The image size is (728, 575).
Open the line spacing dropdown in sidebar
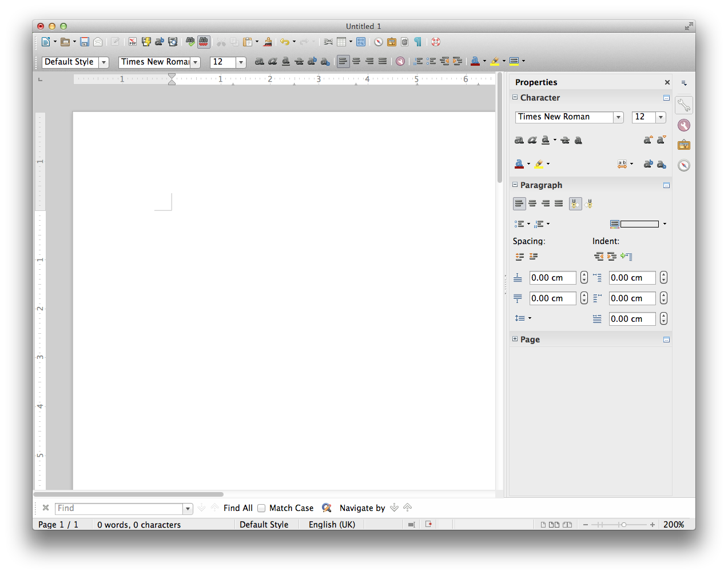(523, 318)
